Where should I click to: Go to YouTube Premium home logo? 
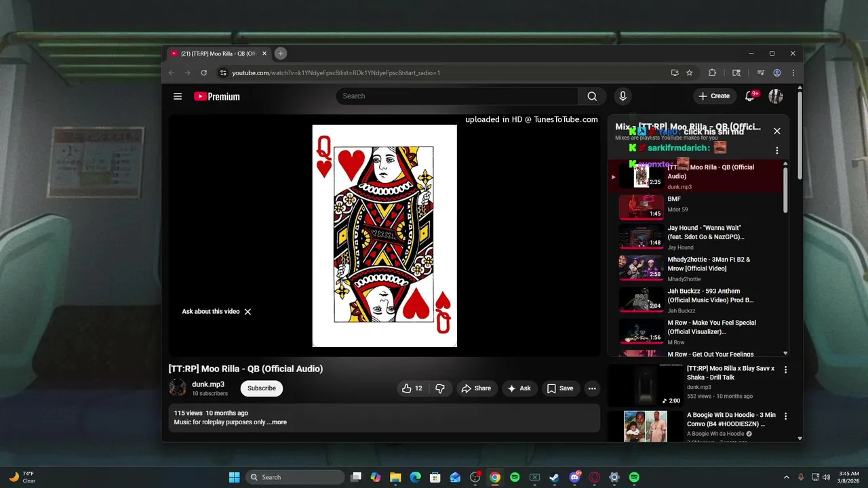[x=217, y=96]
